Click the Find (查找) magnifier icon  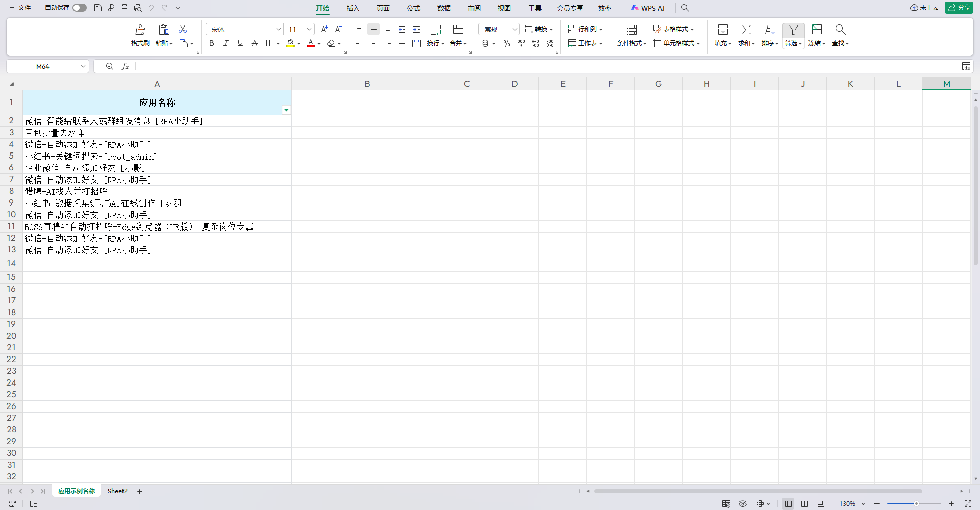[x=840, y=30]
